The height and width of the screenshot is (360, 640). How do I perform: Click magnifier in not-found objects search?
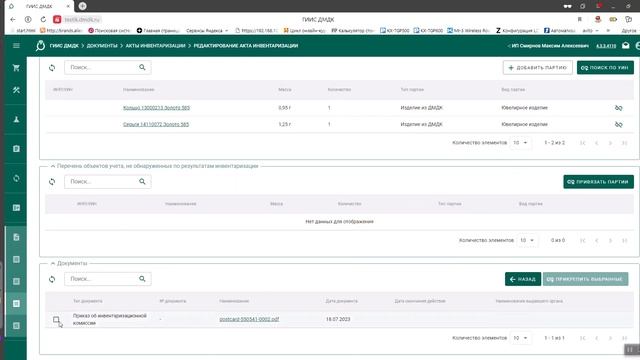142,181
